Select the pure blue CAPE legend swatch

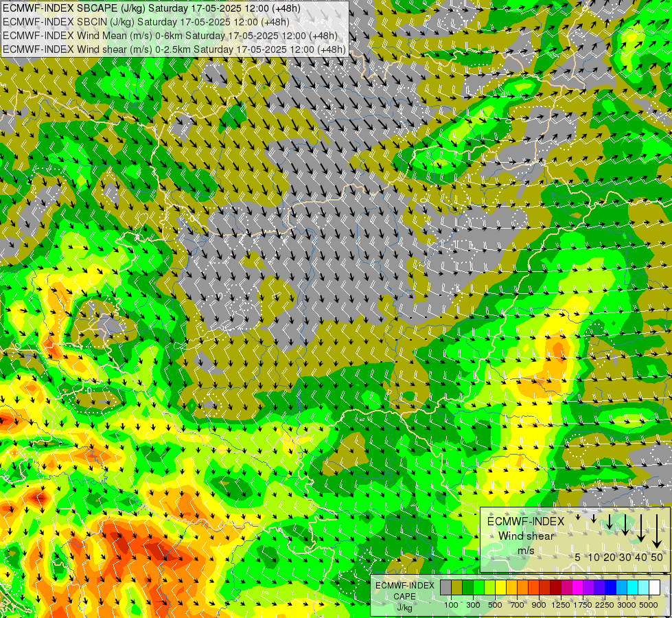611,587
